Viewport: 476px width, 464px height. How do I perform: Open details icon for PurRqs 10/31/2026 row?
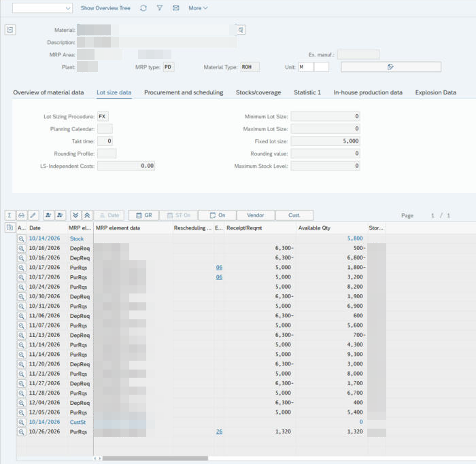pos(21,306)
